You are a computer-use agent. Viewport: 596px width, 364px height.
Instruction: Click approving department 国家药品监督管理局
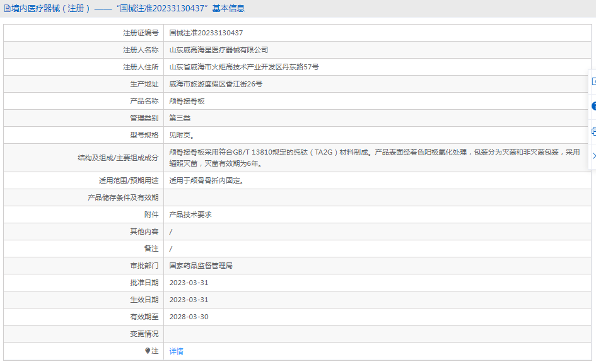point(201,266)
